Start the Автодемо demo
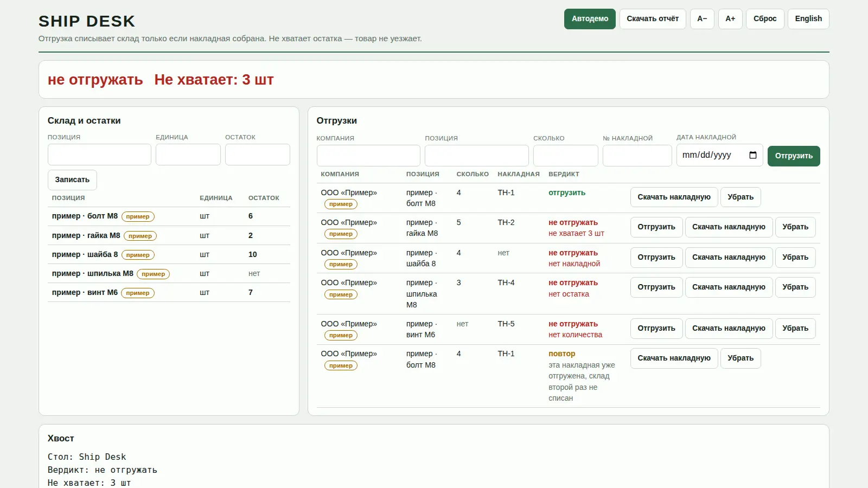 (x=590, y=19)
